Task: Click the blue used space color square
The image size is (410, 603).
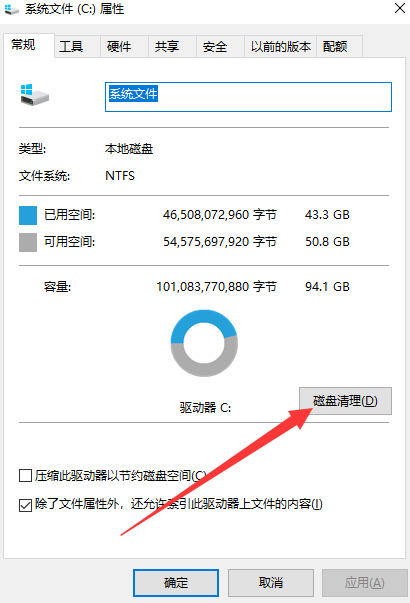Action: pos(28,215)
